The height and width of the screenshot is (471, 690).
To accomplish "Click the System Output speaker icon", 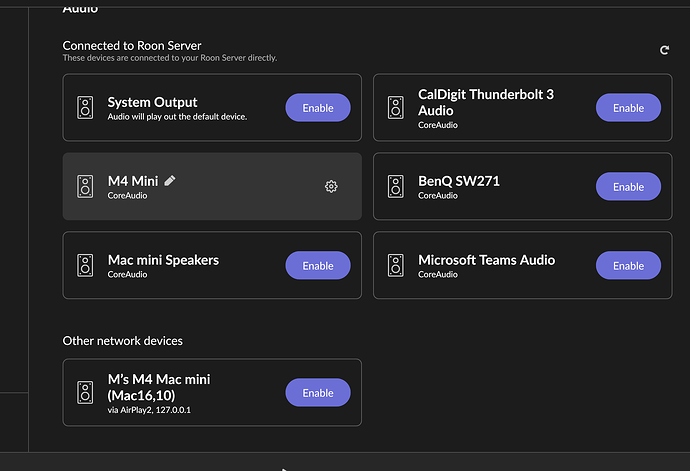I will 85,107.
